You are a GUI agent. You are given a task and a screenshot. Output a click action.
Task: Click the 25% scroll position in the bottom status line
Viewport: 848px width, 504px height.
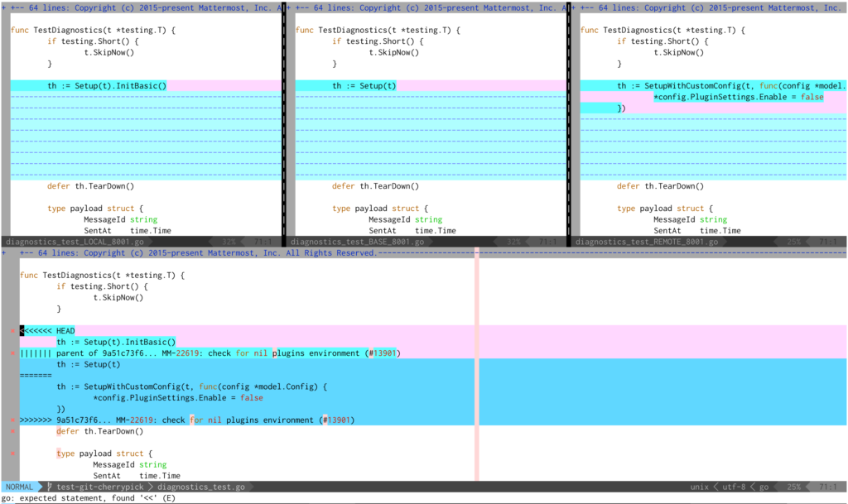[794, 487]
